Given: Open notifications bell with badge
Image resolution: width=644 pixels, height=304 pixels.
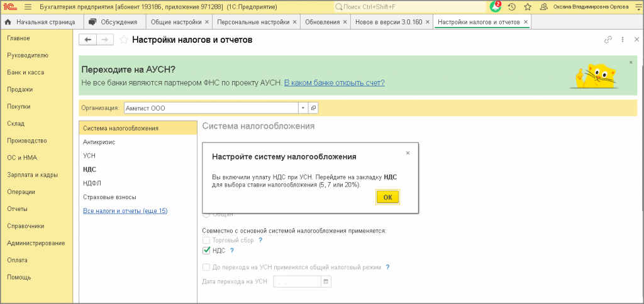Looking at the screenshot, I should coord(496,7).
